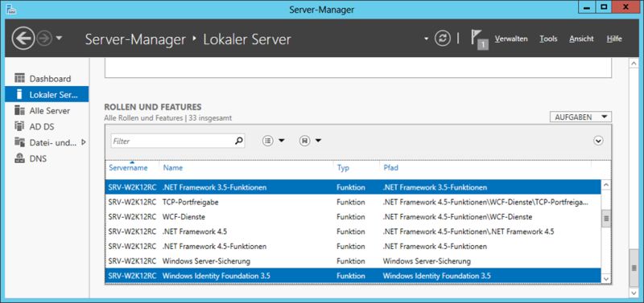The height and width of the screenshot is (303, 644).
Task: Open the Hilfe menu
Action: (614, 39)
